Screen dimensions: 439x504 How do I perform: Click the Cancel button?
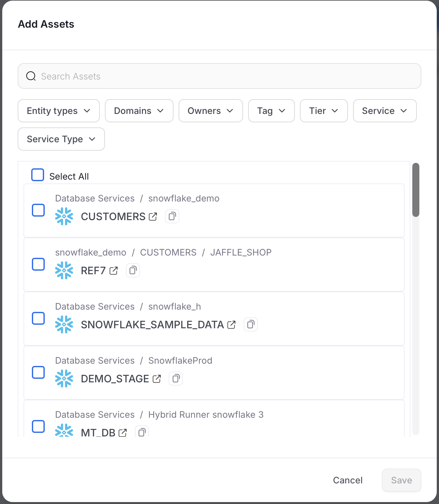coord(348,480)
